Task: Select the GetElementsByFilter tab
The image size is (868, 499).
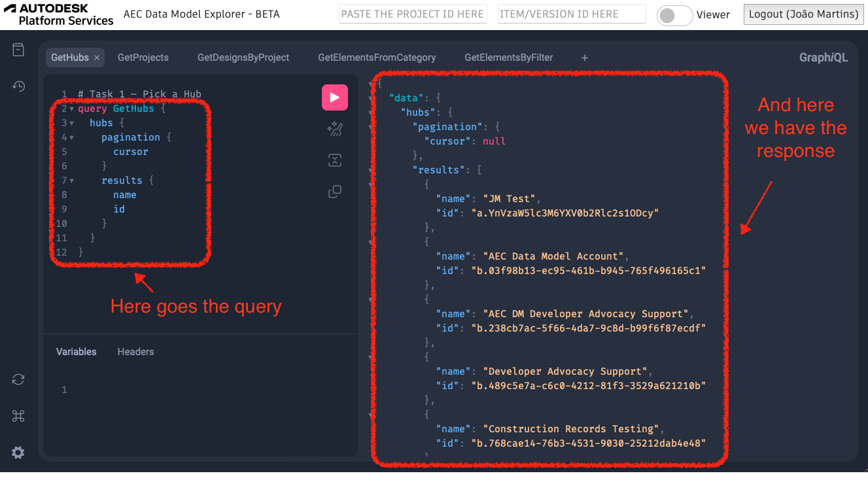Action: coord(509,58)
